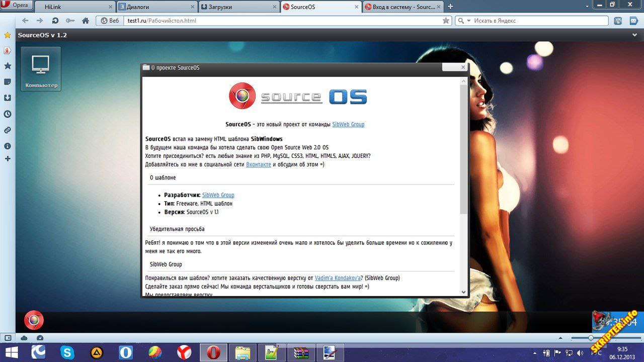Open File Explorer from the taskbar

tap(243, 352)
